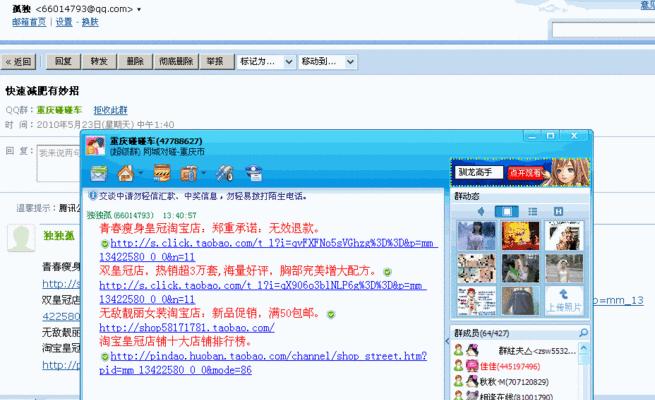This screenshot has height=400, width=655.
Task: Click the 驯龙高手 ad text box
Action: [479, 172]
